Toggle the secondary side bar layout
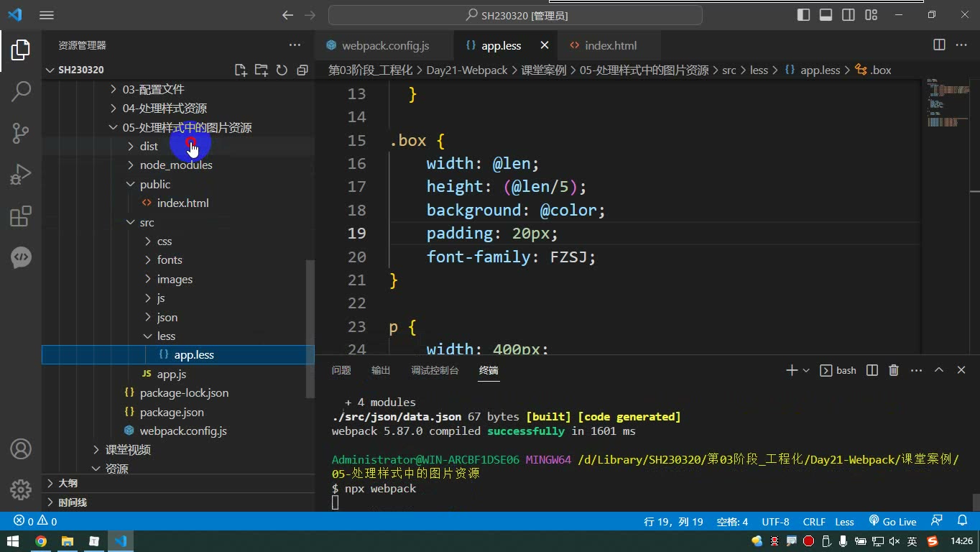The image size is (980, 552). pos(849,15)
